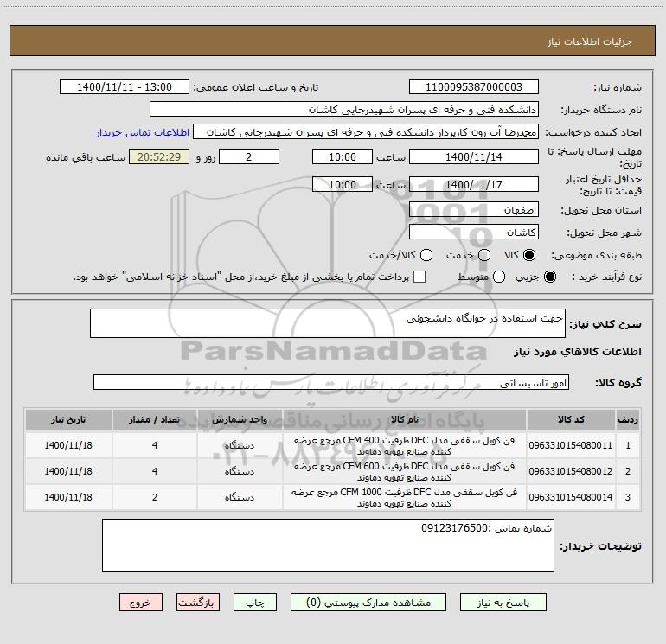Click the goods group field امور تاسیساتی

point(331,382)
